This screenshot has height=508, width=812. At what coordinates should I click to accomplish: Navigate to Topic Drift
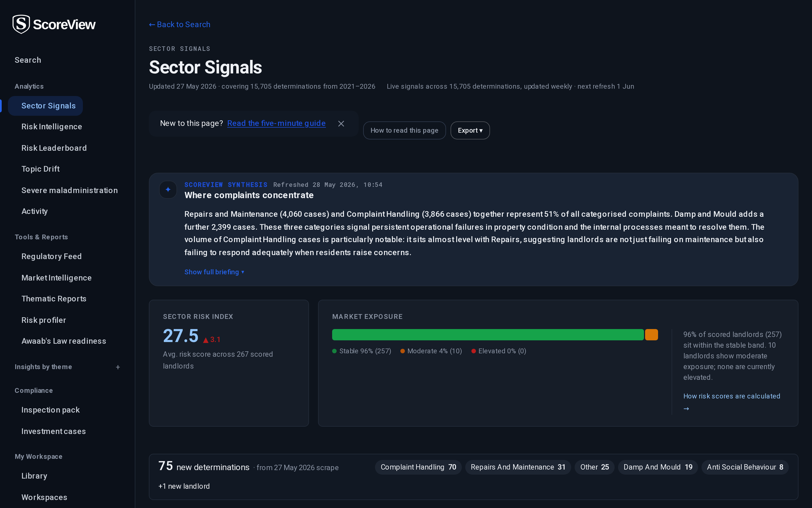[41, 169]
